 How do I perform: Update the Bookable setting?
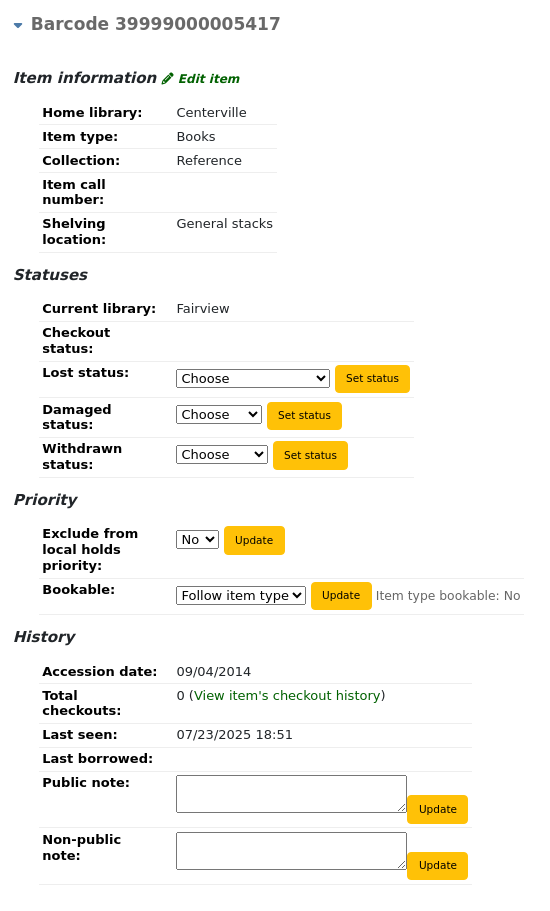[x=341, y=596]
